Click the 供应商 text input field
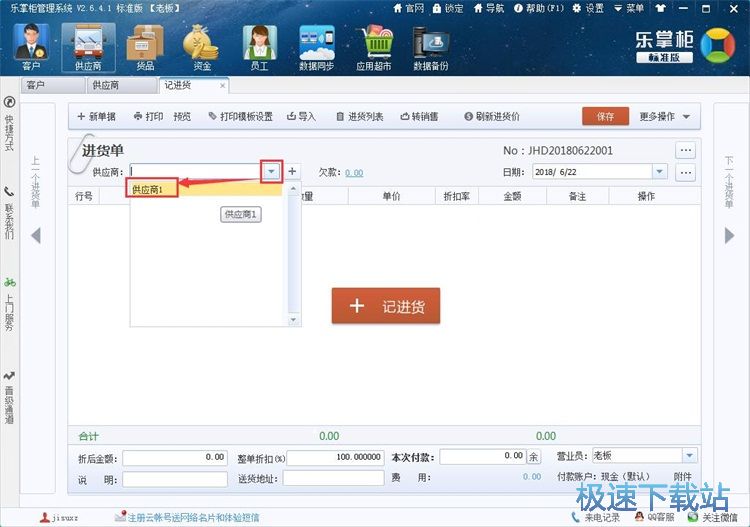This screenshot has width=750, height=527. coord(196,171)
